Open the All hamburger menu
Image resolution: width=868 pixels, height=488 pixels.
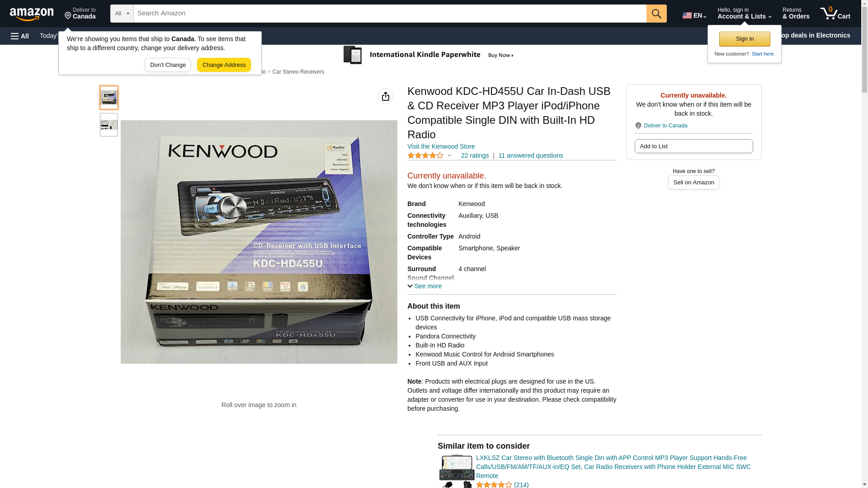tap(20, 36)
